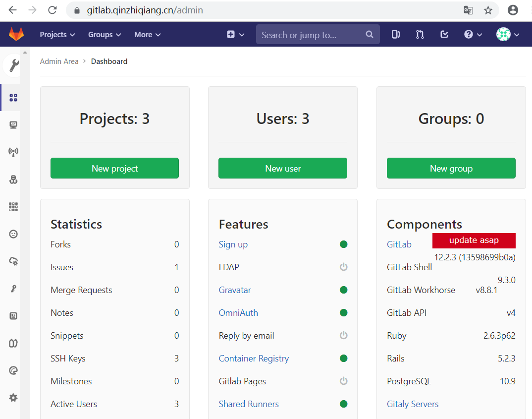Click the To-Do list icon in navbar
The width and height of the screenshot is (532, 419).
[444, 34]
